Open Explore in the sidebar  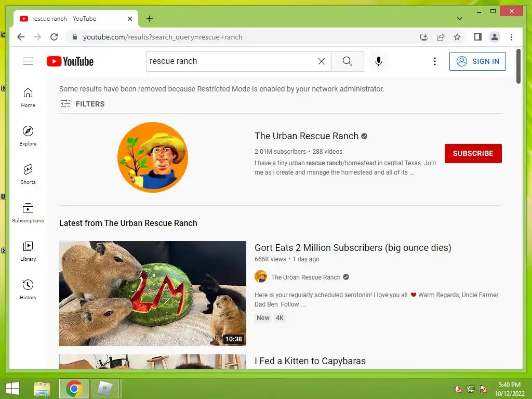[x=28, y=136]
